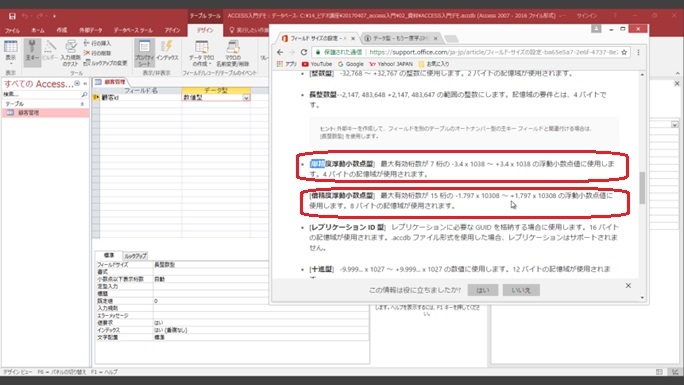Open a new browser tab
This screenshot has height=385, width=684.
click(x=451, y=39)
